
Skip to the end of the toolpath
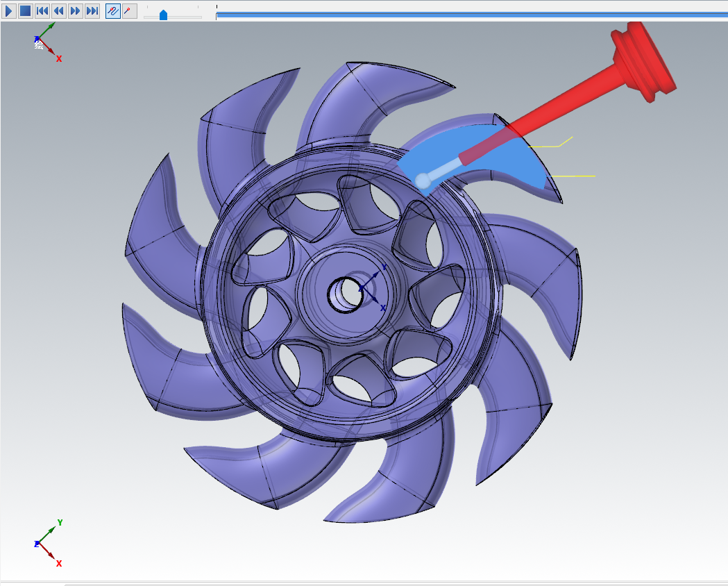tap(92, 11)
